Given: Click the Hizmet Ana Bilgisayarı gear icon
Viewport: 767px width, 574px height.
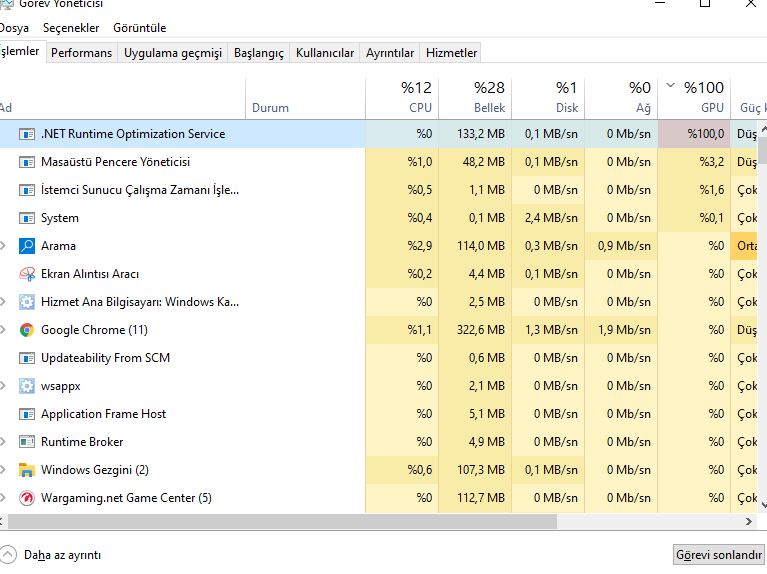Looking at the screenshot, I should pos(26,302).
